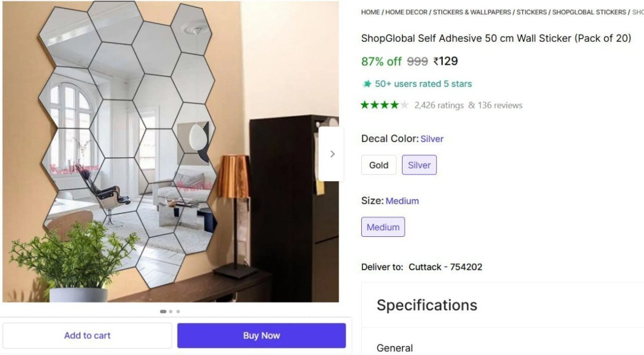Select the second image carousel dot
The image size is (644, 355).
(171, 311)
